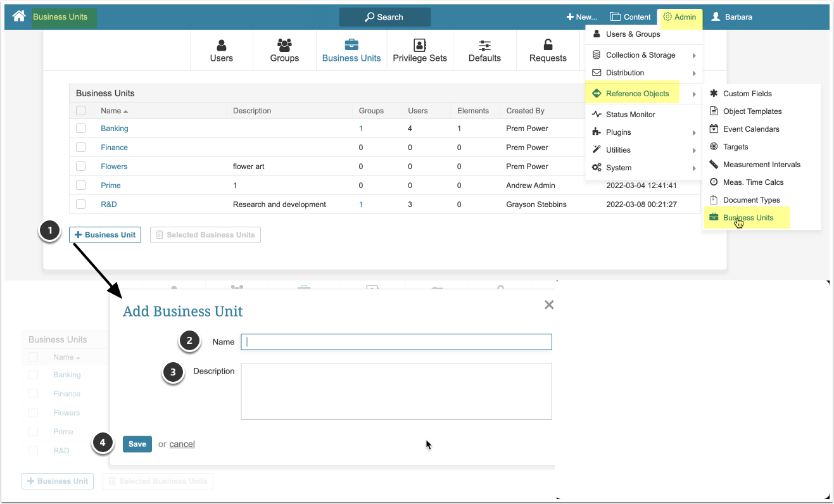This screenshot has width=834, height=504.
Task: Open the Groups icon tab
Action: (284, 51)
